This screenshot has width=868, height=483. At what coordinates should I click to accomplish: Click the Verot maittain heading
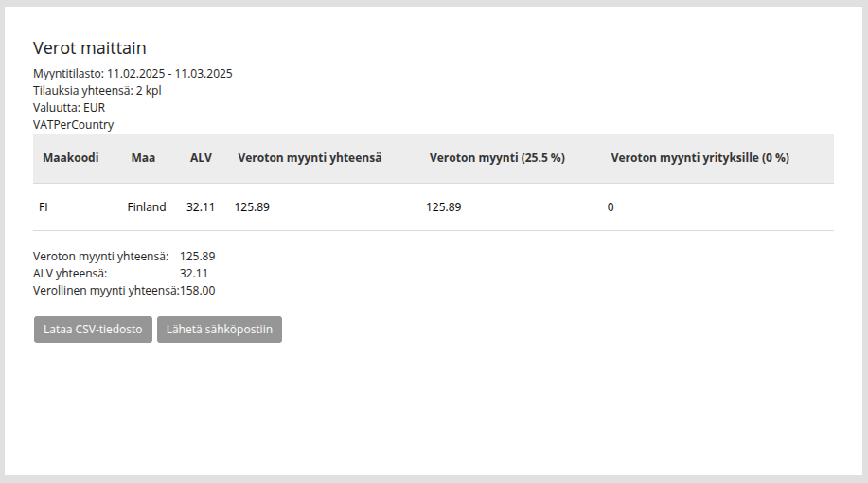click(x=90, y=48)
